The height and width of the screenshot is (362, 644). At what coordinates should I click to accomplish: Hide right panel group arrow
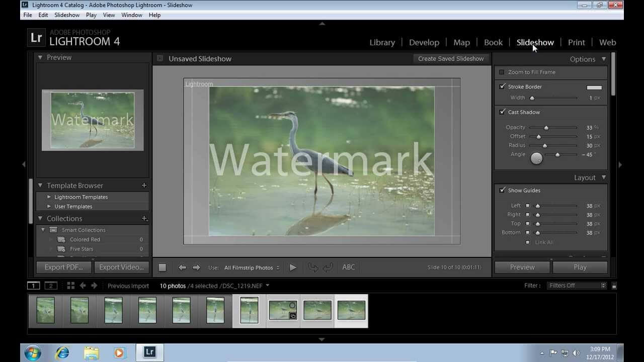(620, 164)
